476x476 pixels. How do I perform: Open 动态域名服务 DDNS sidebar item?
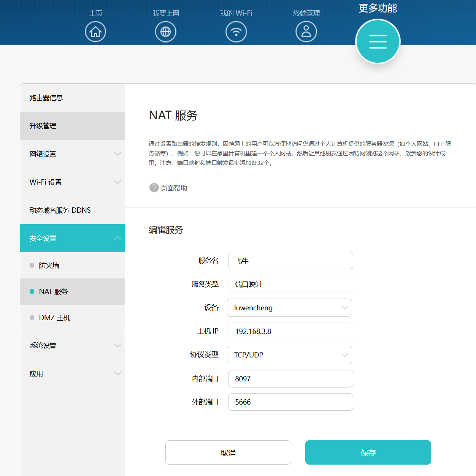(x=72, y=210)
